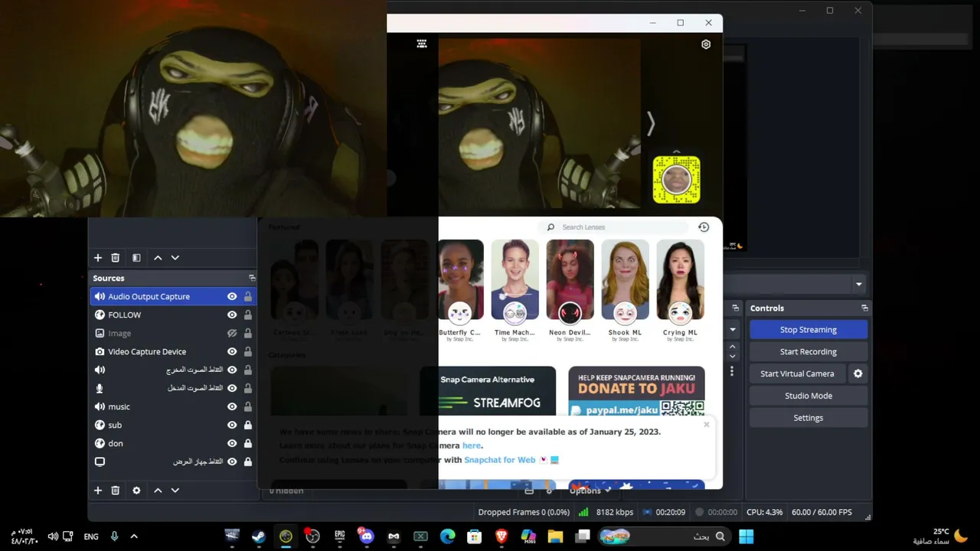Dismiss the Snap Camera shutdown notice
The height and width of the screenshot is (551, 980).
pyautogui.click(x=706, y=424)
